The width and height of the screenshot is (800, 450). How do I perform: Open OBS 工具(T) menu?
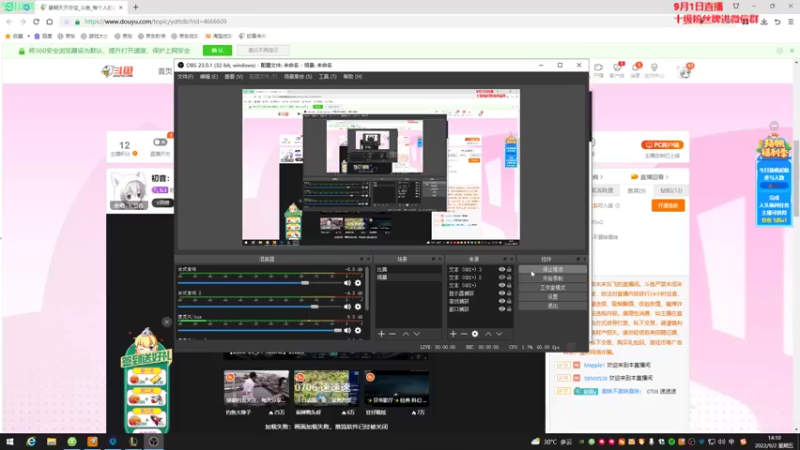pos(328,77)
